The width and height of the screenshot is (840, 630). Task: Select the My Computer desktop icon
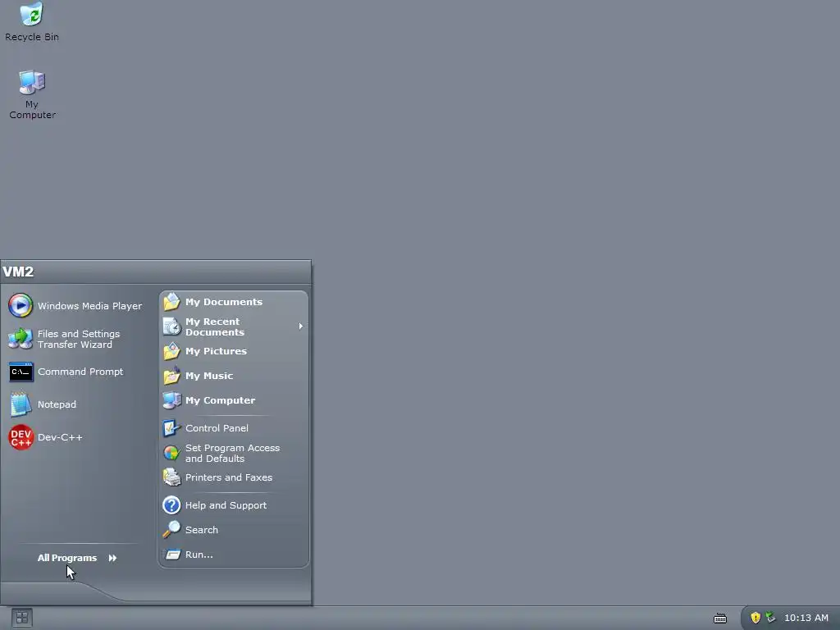(x=32, y=83)
